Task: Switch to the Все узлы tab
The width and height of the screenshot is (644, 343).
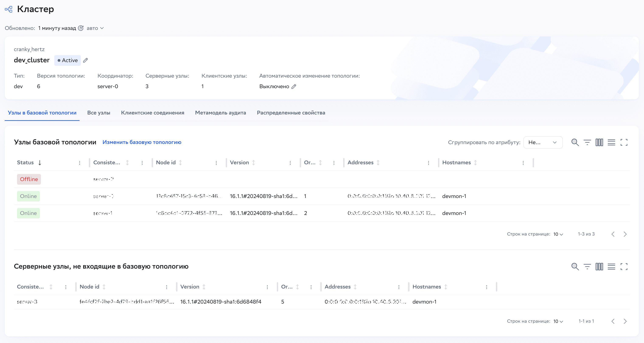Action: (98, 113)
